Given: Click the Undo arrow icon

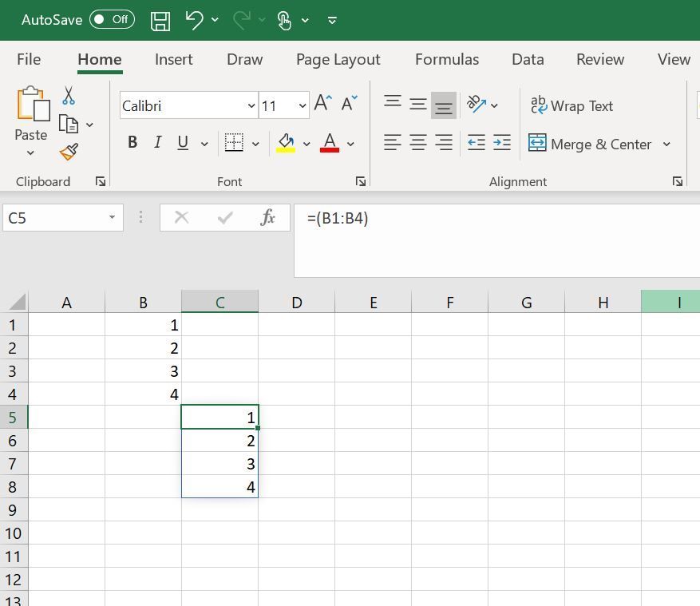Looking at the screenshot, I should point(194,20).
